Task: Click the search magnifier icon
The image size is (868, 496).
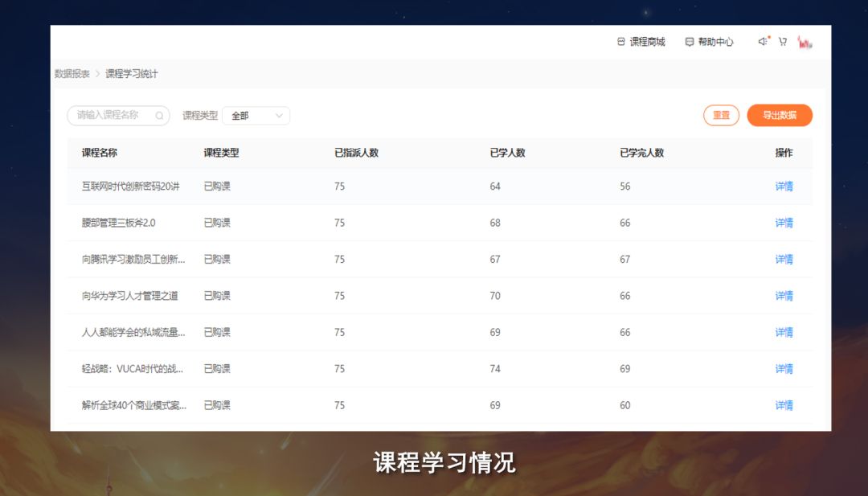Action: pos(159,116)
